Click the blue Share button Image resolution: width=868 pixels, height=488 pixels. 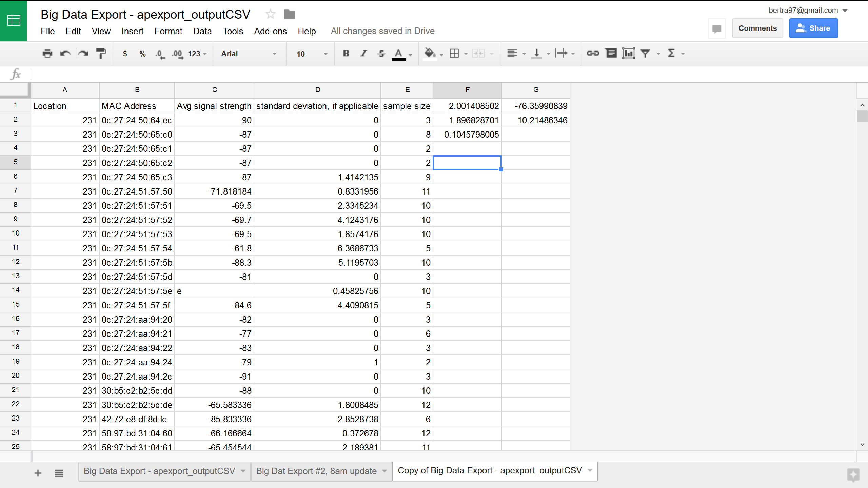tap(813, 28)
